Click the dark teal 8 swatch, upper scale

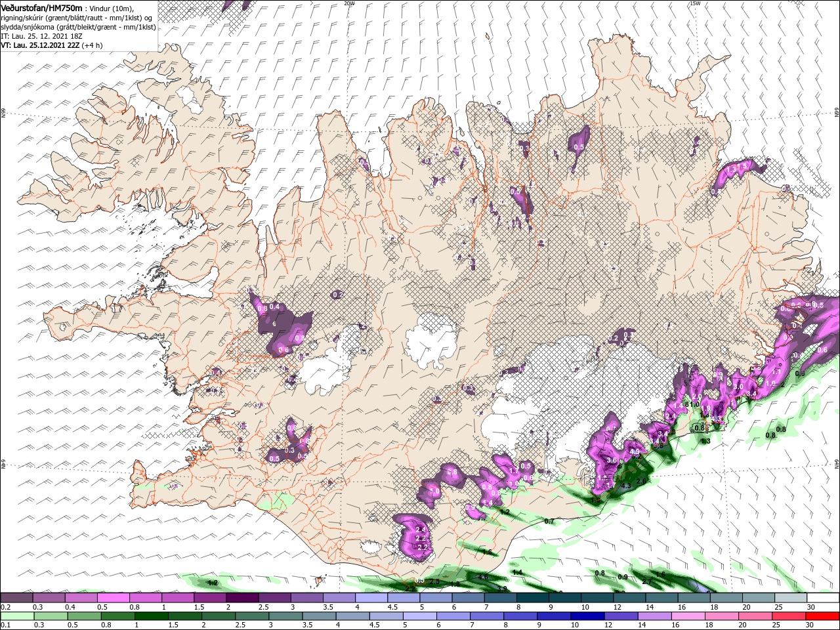pos(533,598)
